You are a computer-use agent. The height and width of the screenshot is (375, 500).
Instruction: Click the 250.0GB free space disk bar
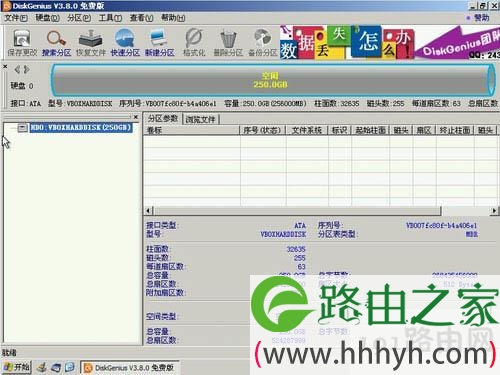(x=271, y=80)
